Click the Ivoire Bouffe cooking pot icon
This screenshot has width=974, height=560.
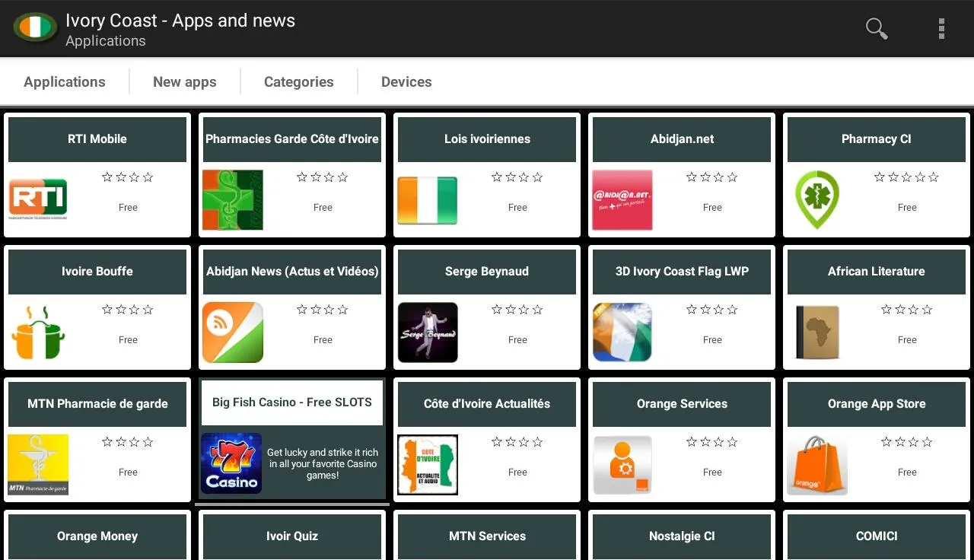tap(38, 332)
